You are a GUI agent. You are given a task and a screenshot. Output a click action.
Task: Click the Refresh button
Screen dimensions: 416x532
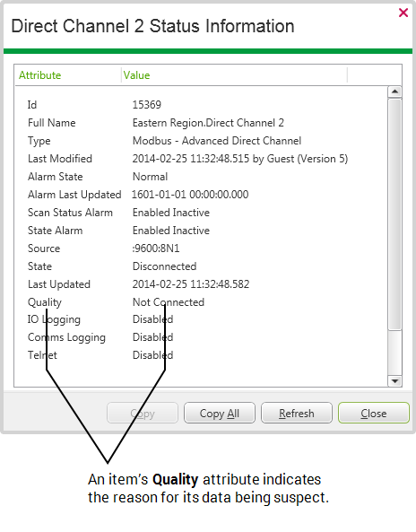pos(297,413)
